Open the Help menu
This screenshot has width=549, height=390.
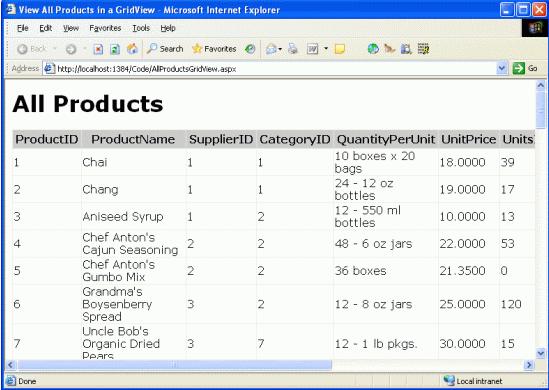[168, 28]
